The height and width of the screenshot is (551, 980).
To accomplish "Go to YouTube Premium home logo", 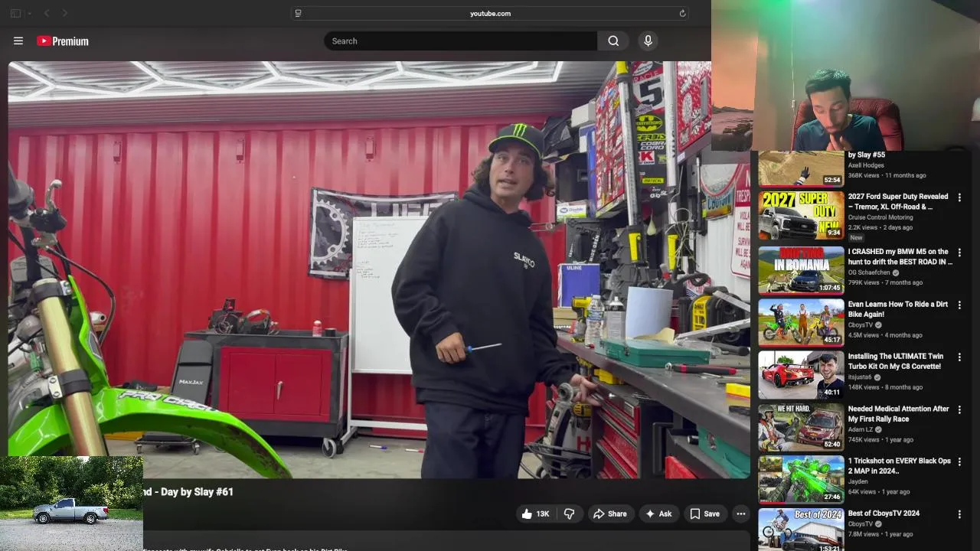I will (x=63, y=41).
